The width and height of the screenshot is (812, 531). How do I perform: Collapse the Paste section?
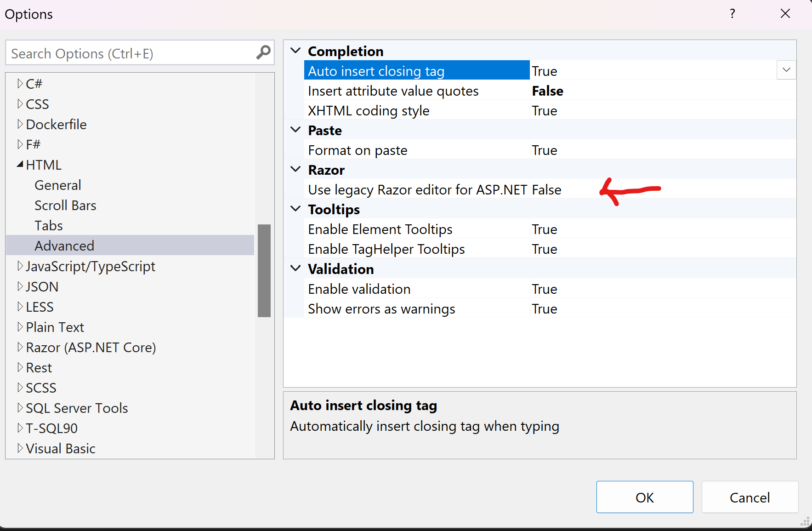point(295,130)
